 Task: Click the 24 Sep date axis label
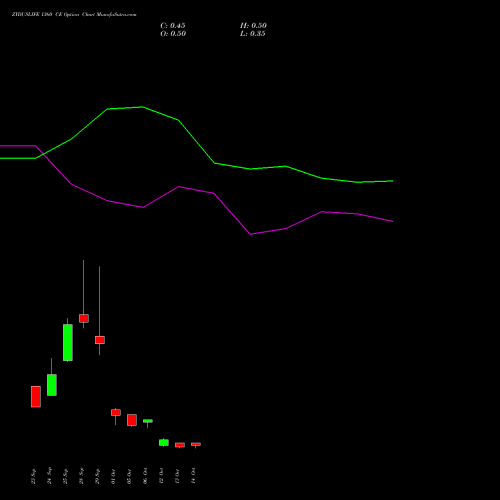click(49, 476)
